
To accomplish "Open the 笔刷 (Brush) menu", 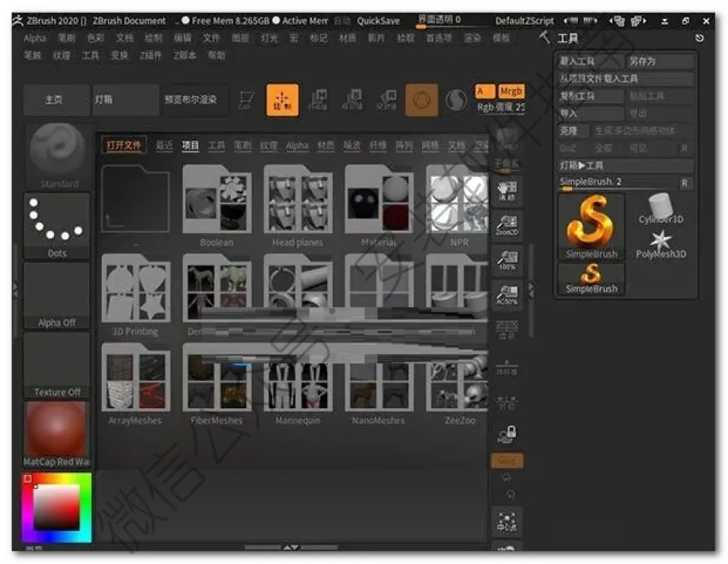I will coord(66,38).
